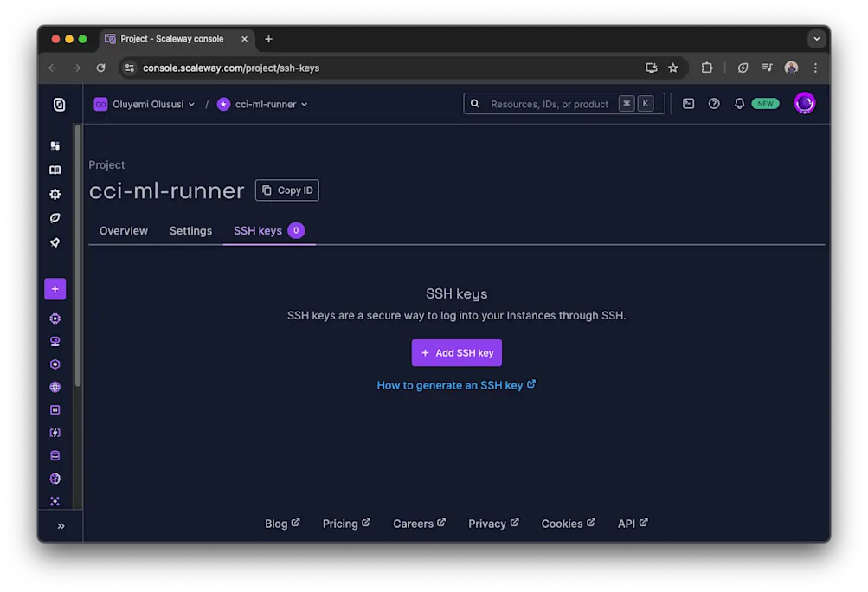Open your profile avatar icon
This screenshot has height=592, width=868.
pyautogui.click(x=804, y=103)
